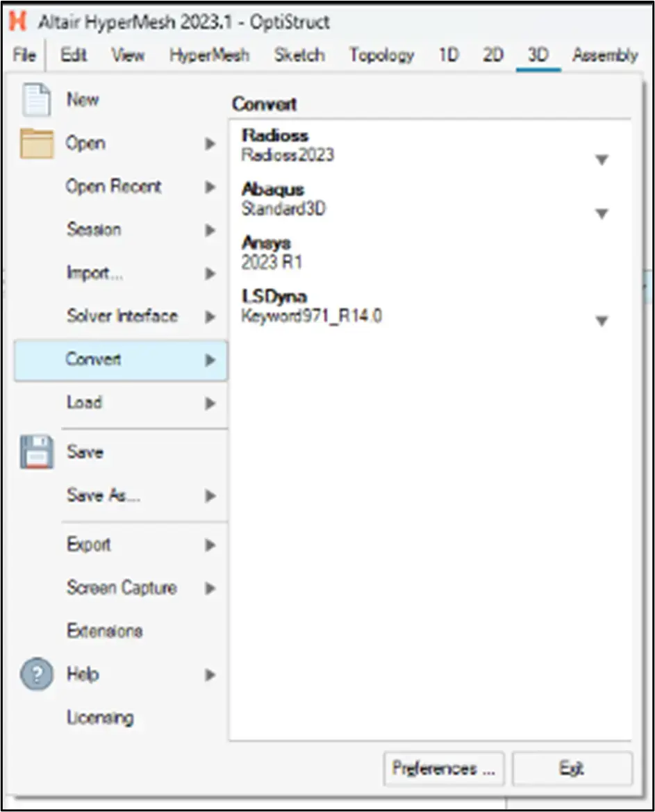The image size is (655, 812).
Task: Expand the Save As submenu arrow
Action: 210,496
